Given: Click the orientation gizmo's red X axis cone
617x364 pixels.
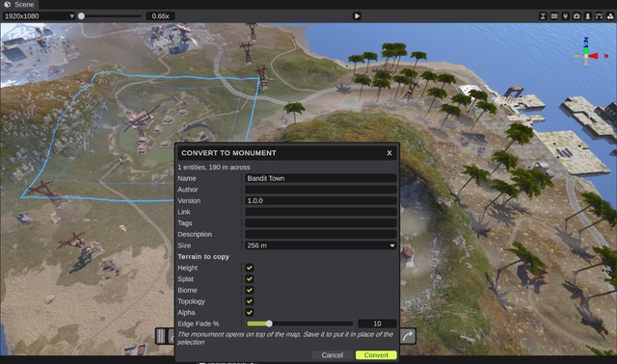Looking at the screenshot, I should pyautogui.click(x=594, y=56).
